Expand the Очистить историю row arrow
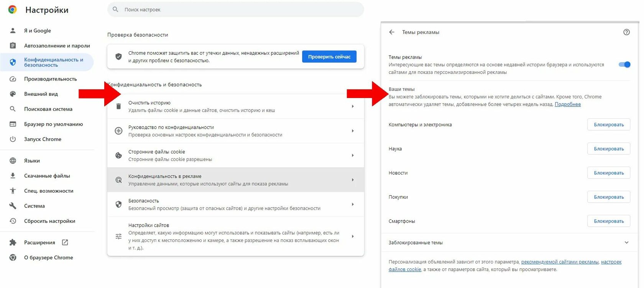 click(x=353, y=106)
